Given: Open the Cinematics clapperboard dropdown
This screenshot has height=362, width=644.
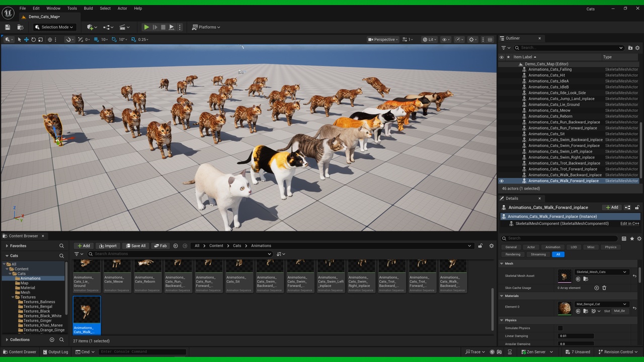Looking at the screenshot, I should (125, 27).
